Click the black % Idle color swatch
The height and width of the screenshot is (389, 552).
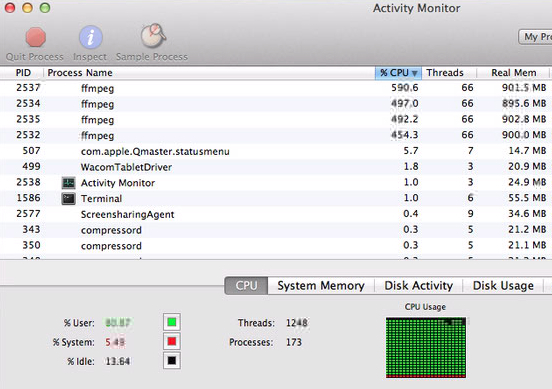172,361
